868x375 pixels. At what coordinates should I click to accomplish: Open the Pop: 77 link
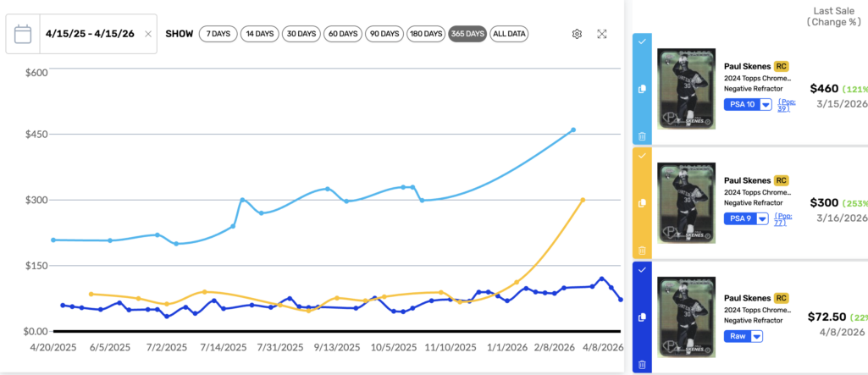tap(782, 219)
